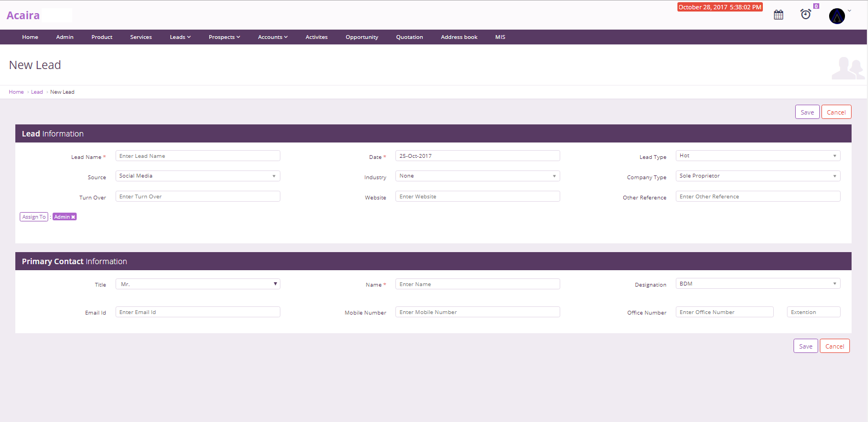Click the top Save button

point(807,112)
